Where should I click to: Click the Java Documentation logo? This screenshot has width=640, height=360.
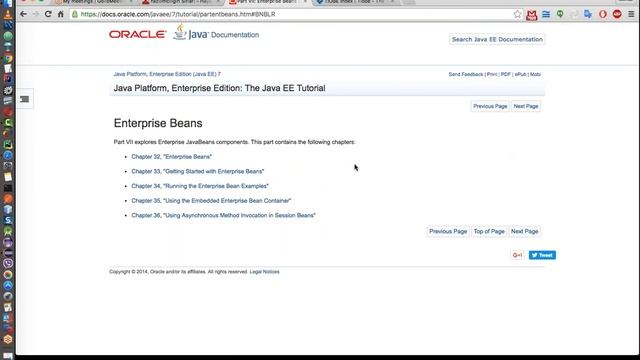tap(216, 32)
